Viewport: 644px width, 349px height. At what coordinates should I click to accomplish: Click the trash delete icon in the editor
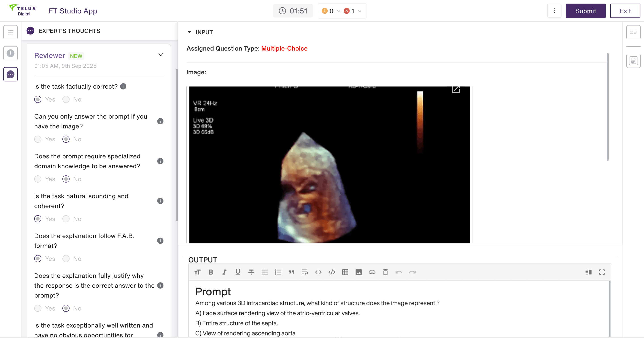click(385, 272)
